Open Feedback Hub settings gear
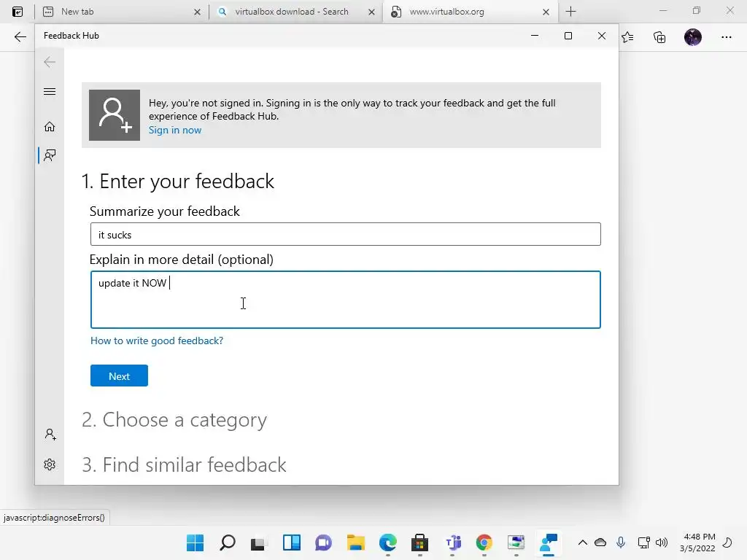Viewport: 747px width, 560px height. [50, 464]
